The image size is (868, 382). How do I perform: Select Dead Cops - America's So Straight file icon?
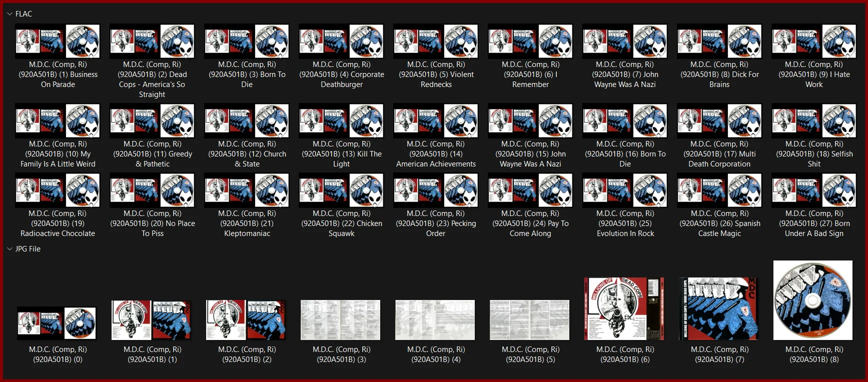pos(152,41)
